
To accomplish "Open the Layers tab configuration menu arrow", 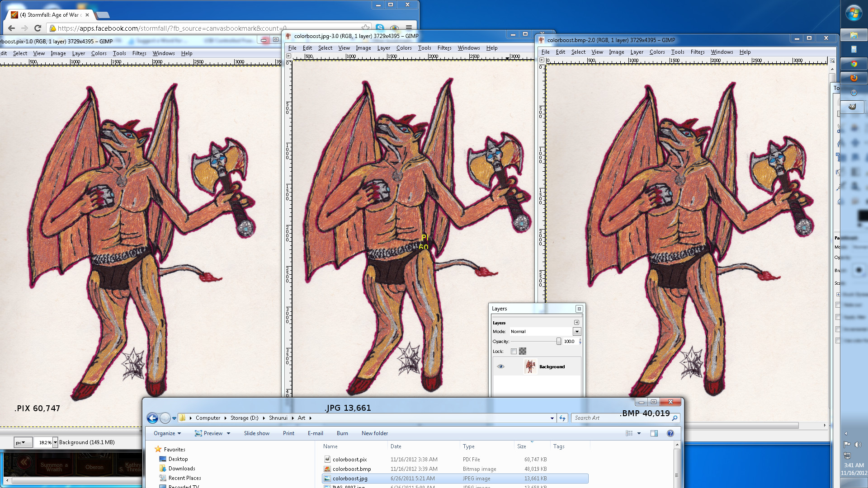I will pyautogui.click(x=576, y=323).
